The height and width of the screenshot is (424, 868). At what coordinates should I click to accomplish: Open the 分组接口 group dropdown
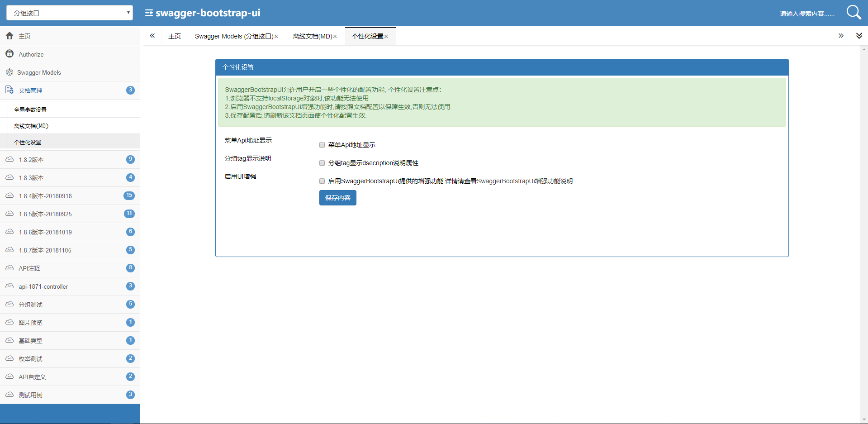(x=70, y=13)
